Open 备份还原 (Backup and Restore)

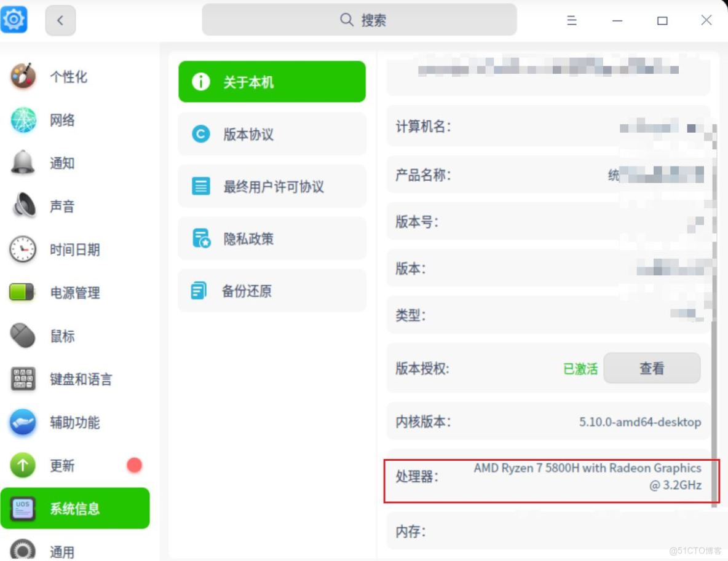(x=272, y=291)
